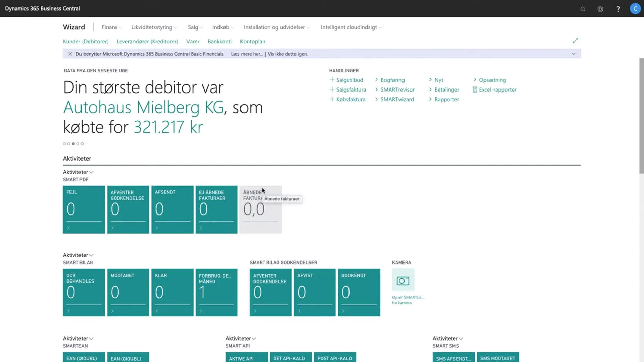Click the 321.217 kr amount
The width and height of the screenshot is (644, 362).
[168, 127]
